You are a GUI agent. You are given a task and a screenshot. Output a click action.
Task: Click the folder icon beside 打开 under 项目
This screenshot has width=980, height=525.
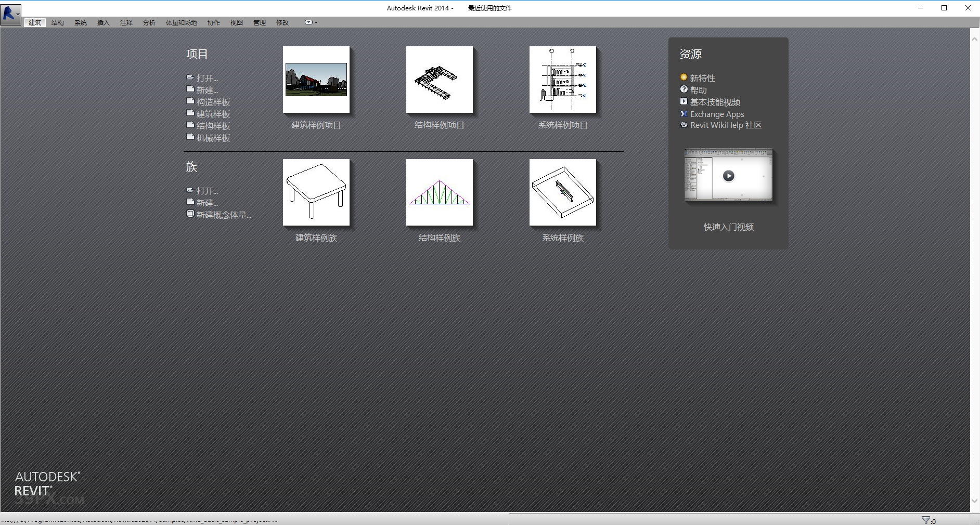[x=190, y=76]
